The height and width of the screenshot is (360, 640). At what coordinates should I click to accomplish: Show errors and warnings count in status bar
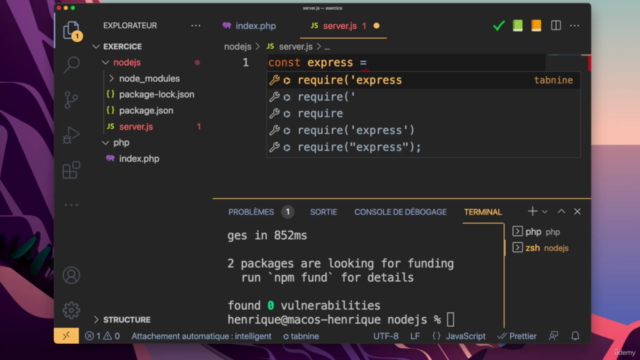(x=102, y=336)
